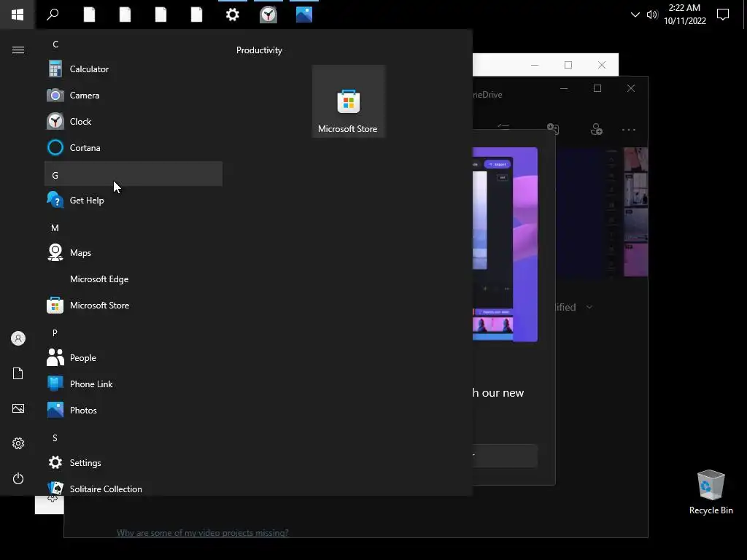The height and width of the screenshot is (560, 747).
Task: Click the Windows Start button
Action: (18, 15)
